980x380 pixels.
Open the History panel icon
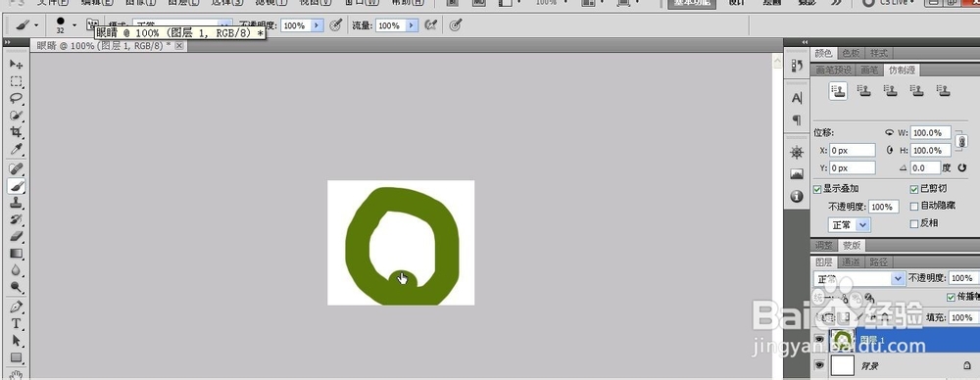796,66
